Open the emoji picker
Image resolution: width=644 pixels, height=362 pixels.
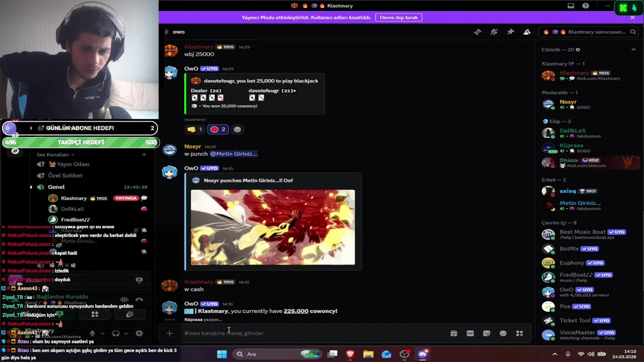[x=503, y=333]
